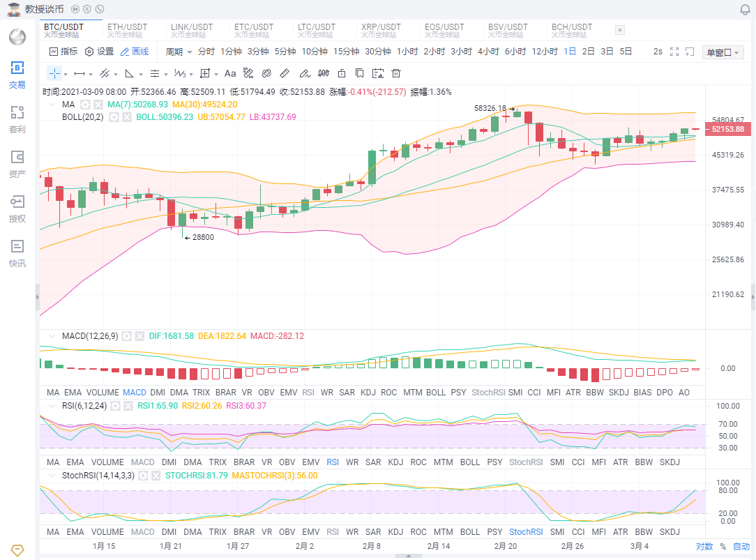Select the rectangle measure tool
756x560 pixels.
coord(206,74)
